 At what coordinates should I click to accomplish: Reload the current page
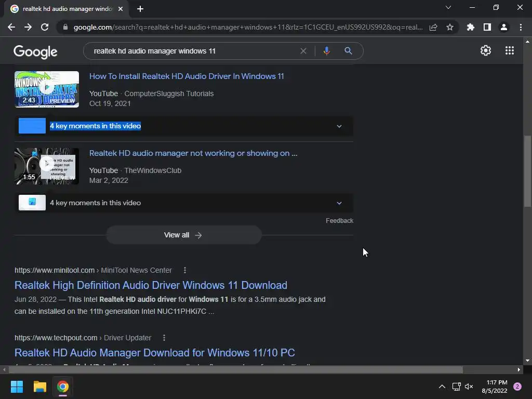(x=45, y=27)
